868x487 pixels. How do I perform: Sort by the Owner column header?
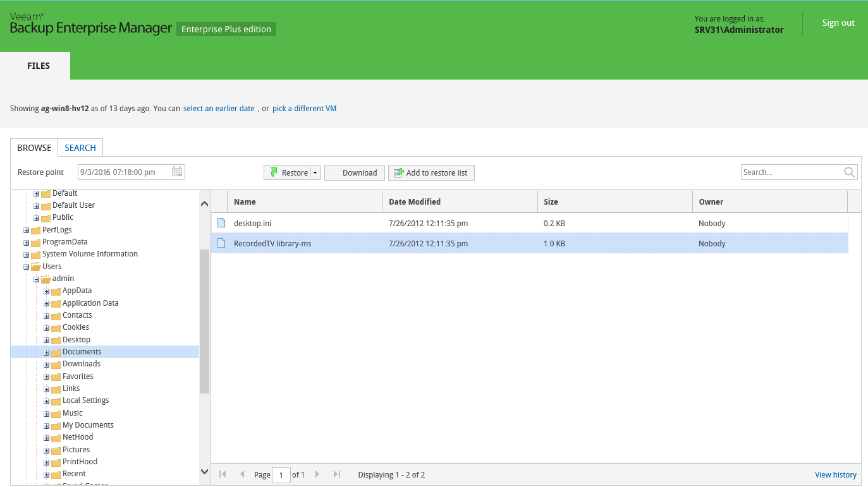(769, 201)
